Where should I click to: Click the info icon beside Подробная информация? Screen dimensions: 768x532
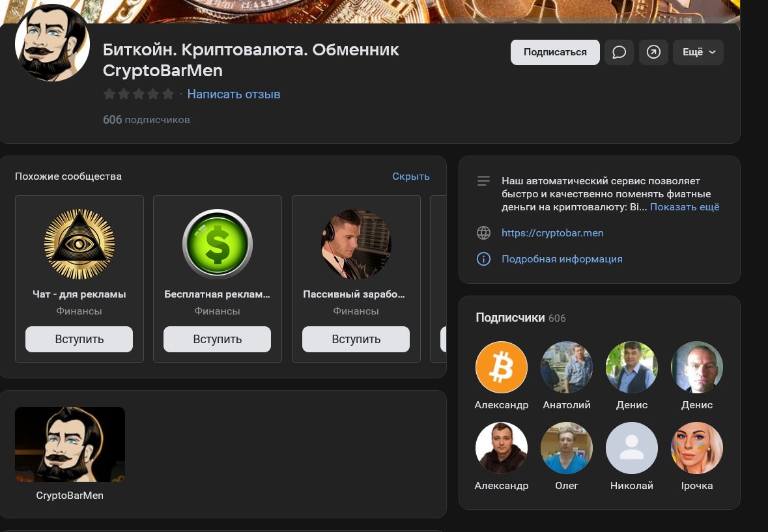point(483,259)
